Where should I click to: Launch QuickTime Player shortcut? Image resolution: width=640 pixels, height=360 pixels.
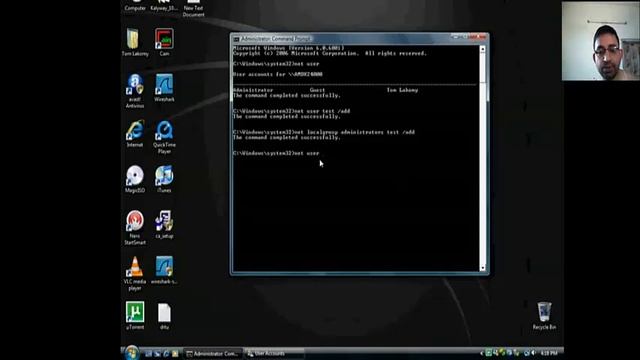coord(164,137)
